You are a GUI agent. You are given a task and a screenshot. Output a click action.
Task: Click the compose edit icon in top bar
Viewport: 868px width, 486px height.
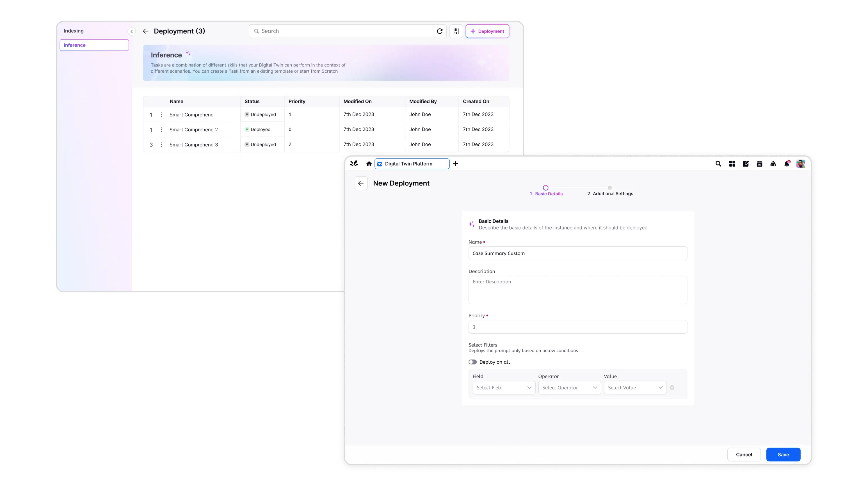[746, 164]
